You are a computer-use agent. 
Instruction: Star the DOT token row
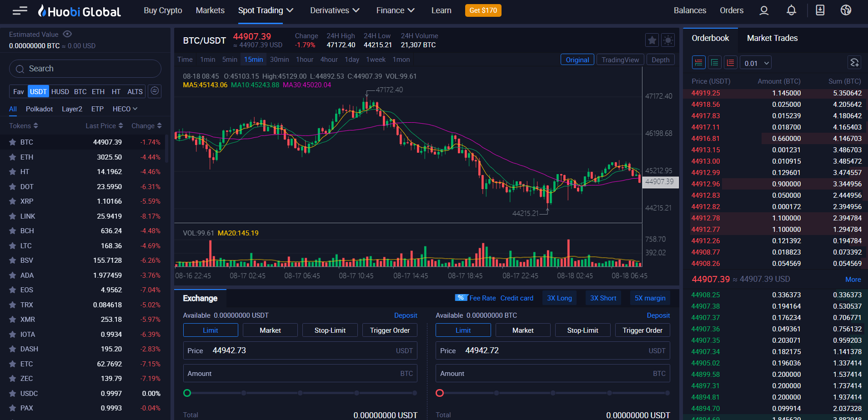pyautogui.click(x=13, y=187)
